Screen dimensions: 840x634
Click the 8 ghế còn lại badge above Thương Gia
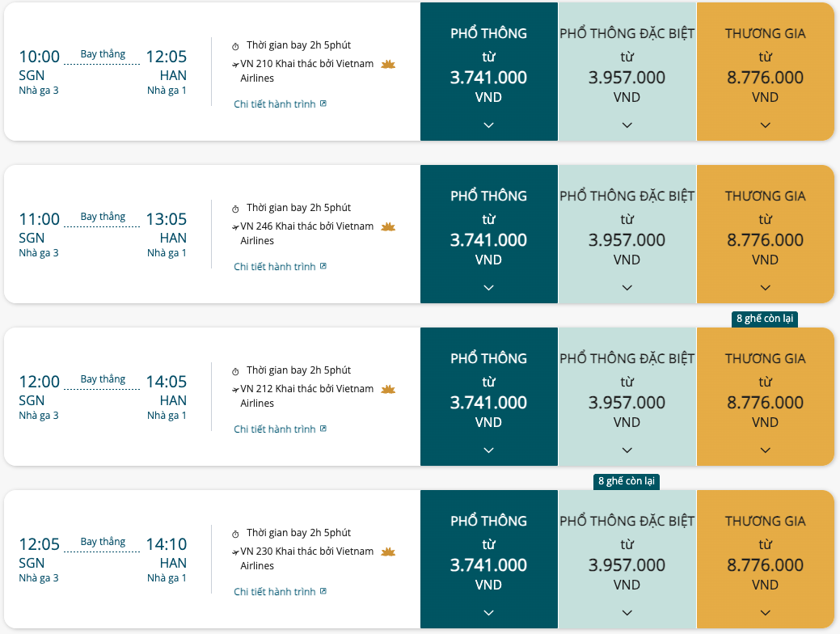click(x=765, y=319)
